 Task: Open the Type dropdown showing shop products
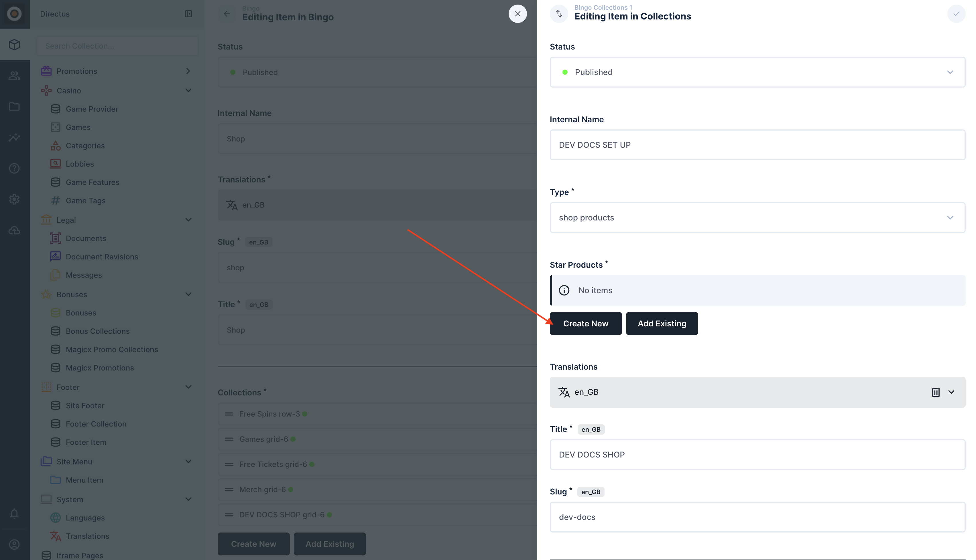757,218
